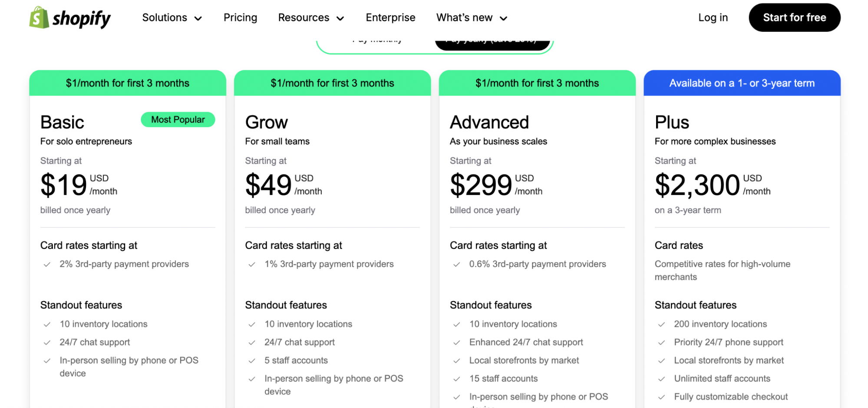Click the Grow plan heading
The width and height of the screenshot is (868, 408).
click(x=266, y=122)
